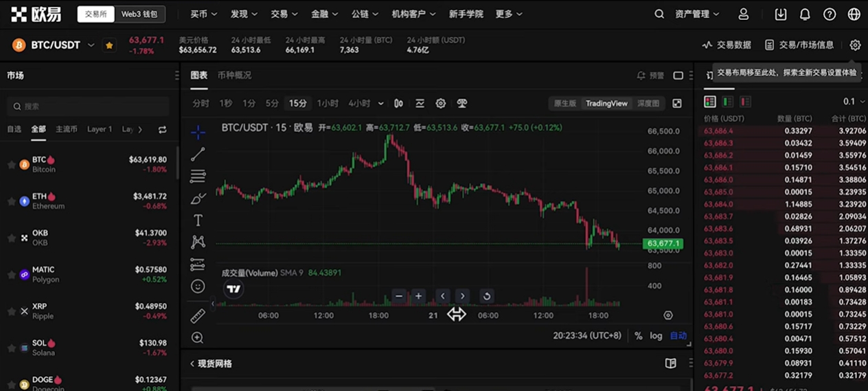Favorite SOL in the market list
868x391 pixels.
tap(12, 348)
